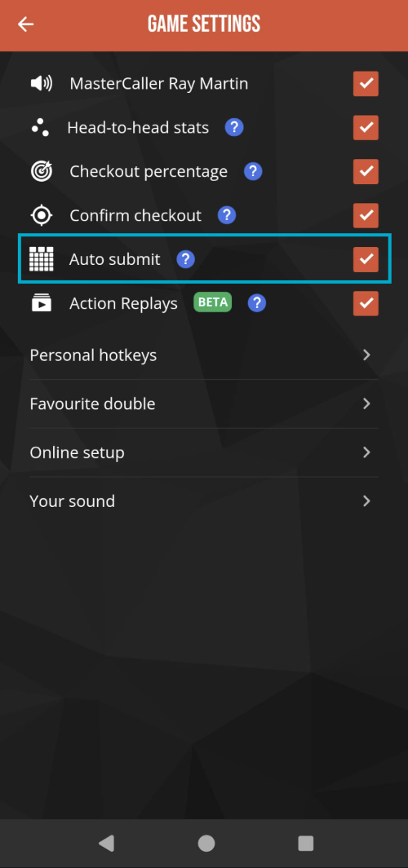
Task: Tap the Android recent apps square
Action: 306,843
